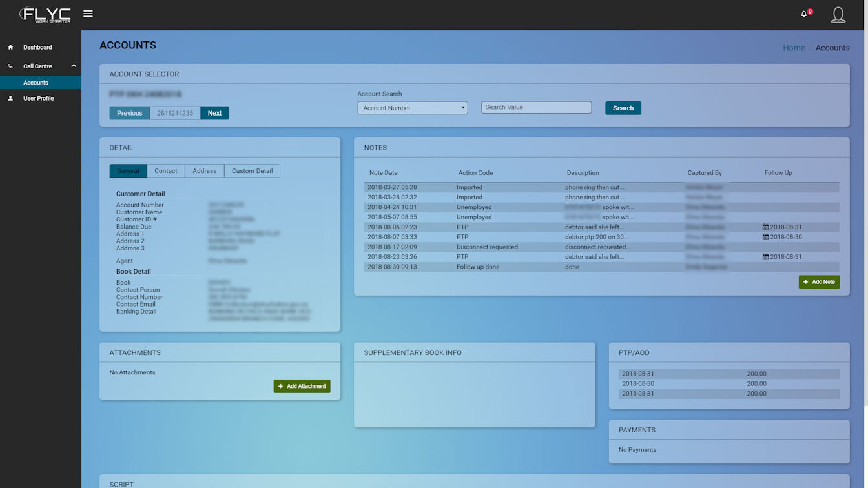Select PTP row dated 2018-08-30

point(729,383)
